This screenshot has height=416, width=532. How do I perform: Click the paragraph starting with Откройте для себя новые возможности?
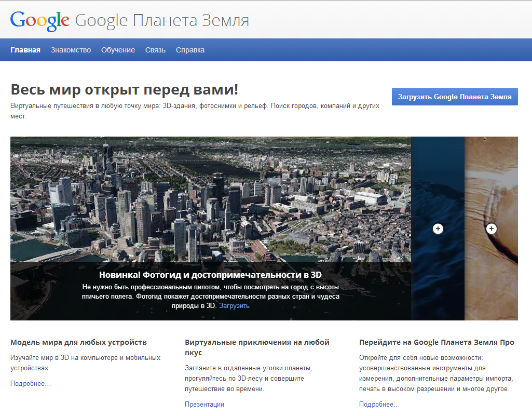coord(436,373)
